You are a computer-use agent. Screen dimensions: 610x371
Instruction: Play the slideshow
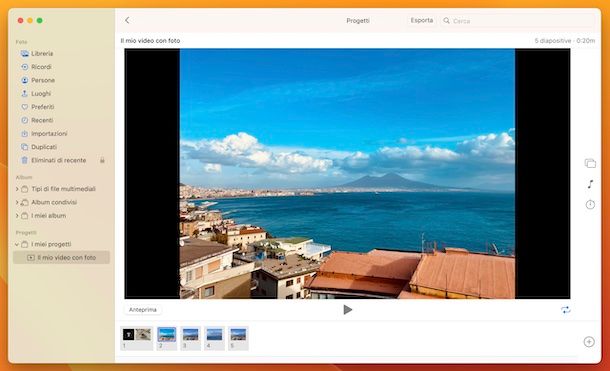click(348, 310)
